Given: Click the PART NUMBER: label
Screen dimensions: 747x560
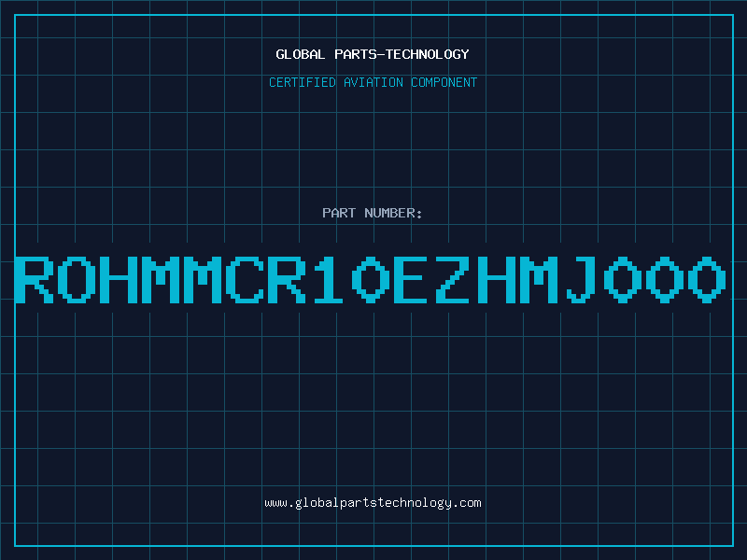Looking at the screenshot, I should click(373, 213).
